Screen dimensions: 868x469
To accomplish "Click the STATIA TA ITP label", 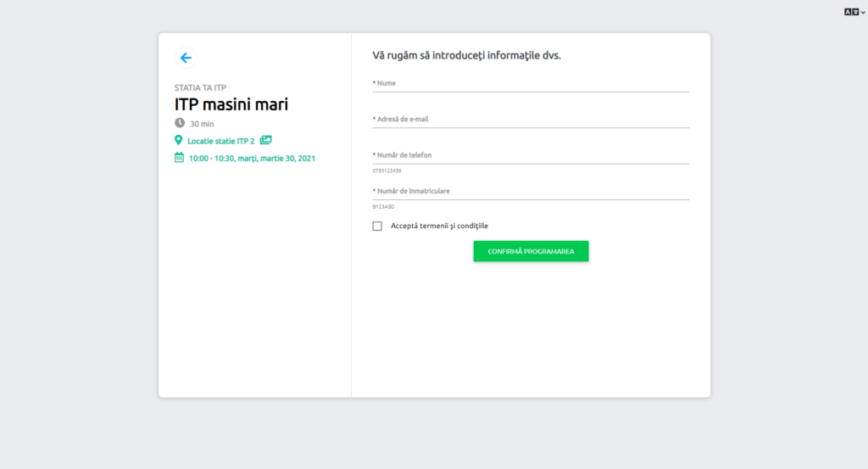I will [x=200, y=87].
